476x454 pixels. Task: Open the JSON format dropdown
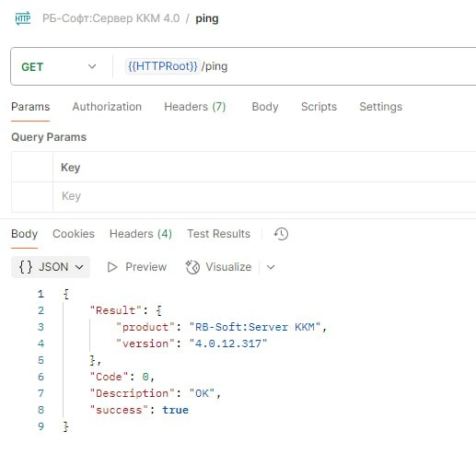coord(51,267)
